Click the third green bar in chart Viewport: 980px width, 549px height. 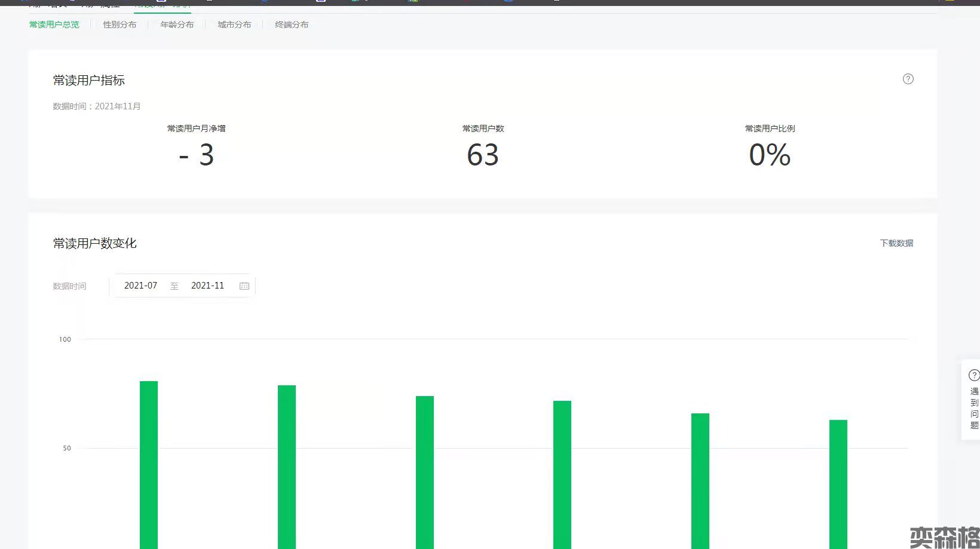pos(425,472)
